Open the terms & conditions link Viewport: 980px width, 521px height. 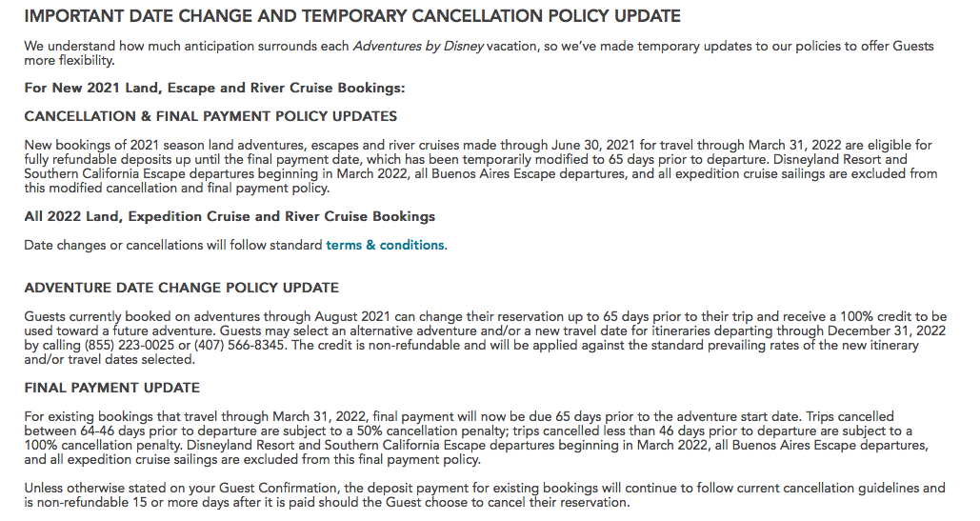(x=385, y=245)
